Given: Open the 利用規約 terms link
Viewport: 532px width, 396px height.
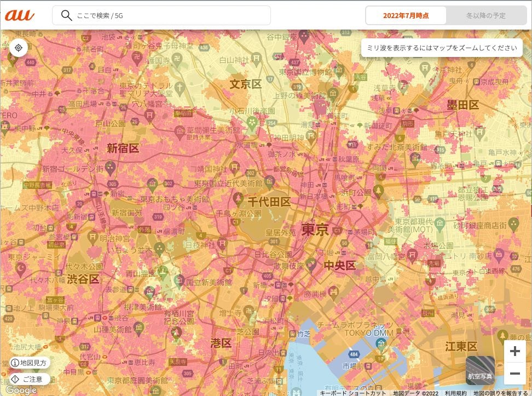Looking at the screenshot, I should click(x=455, y=393).
